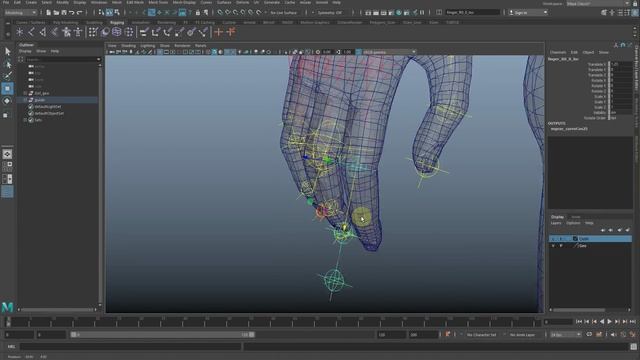Toggle playback P box of Geo layer

click(561, 246)
